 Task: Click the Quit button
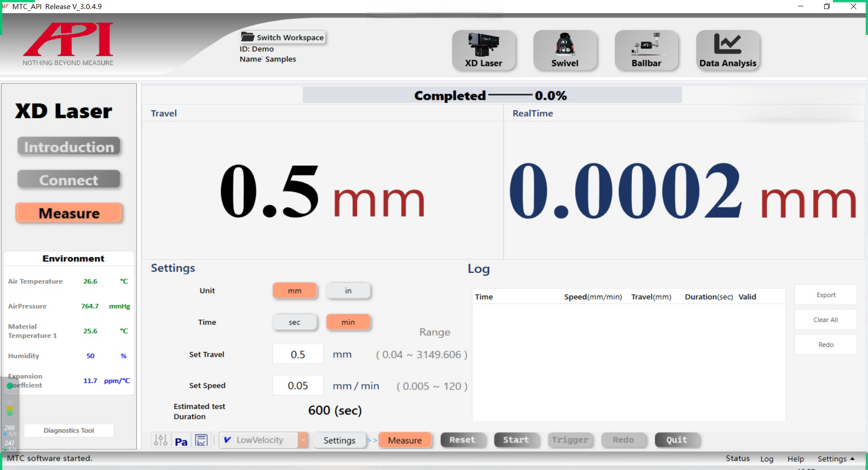pyautogui.click(x=677, y=440)
